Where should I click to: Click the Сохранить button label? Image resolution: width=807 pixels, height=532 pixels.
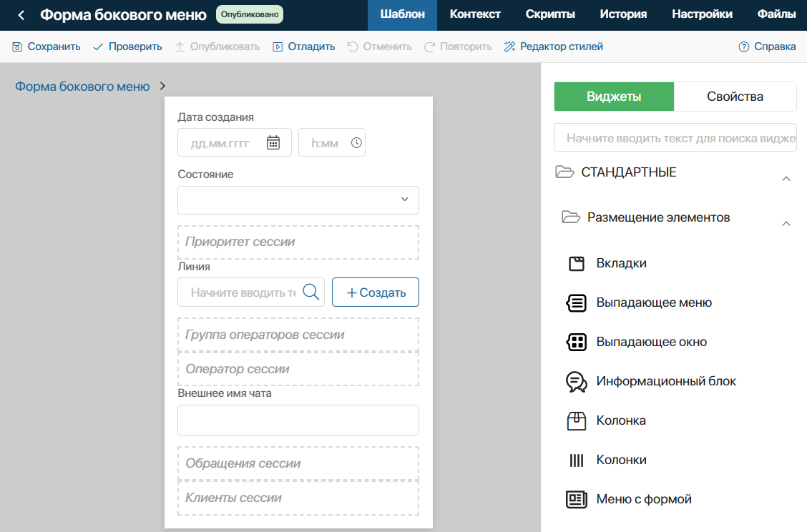pyautogui.click(x=54, y=46)
